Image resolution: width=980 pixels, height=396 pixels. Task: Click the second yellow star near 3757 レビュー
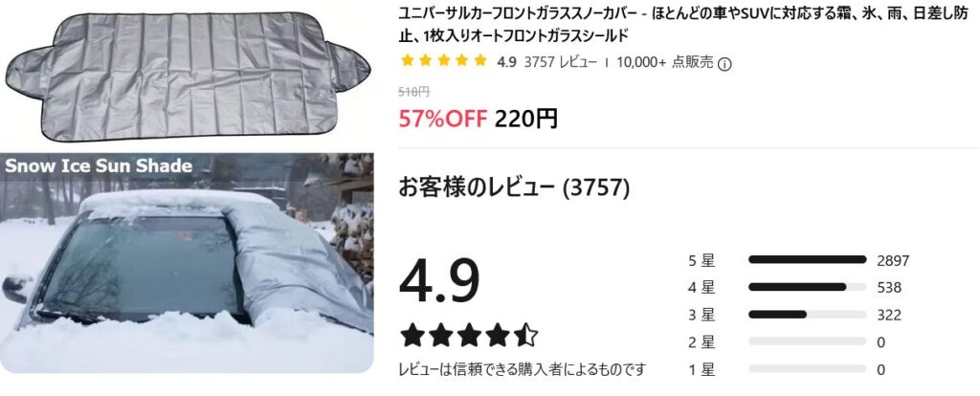coord(426,60)
